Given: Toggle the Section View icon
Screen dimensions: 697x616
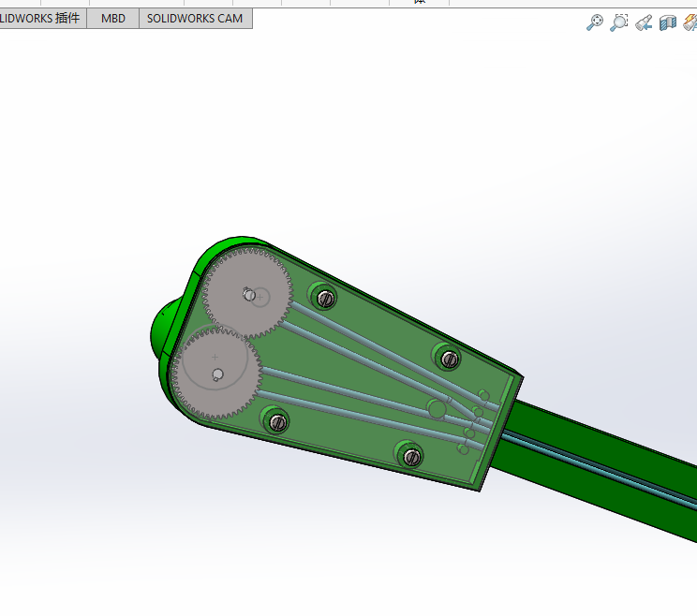Looking at the screenshot, I should tap(667, 22).
